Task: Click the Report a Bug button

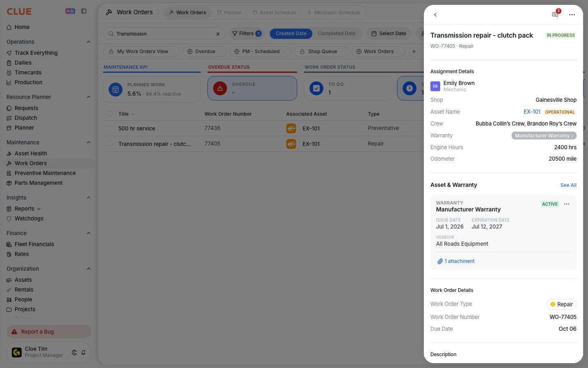Action: click(49, 332)
